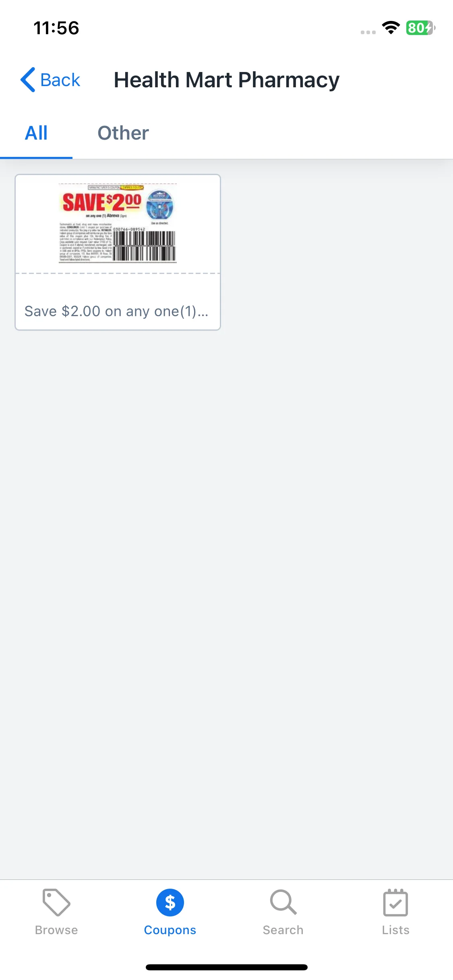Tap the Lists checklist calendar icon
This screenshot has width=453, height=980.
point(395,902)
